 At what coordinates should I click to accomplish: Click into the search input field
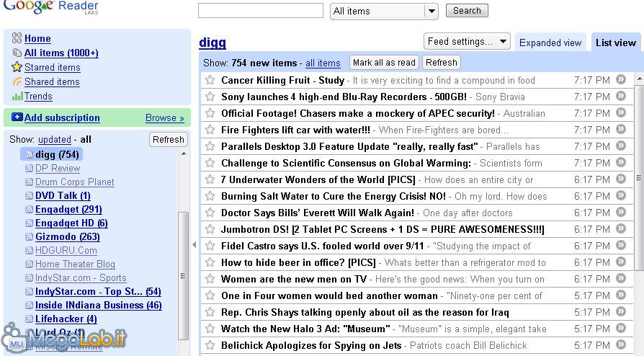tap(260, 11)
